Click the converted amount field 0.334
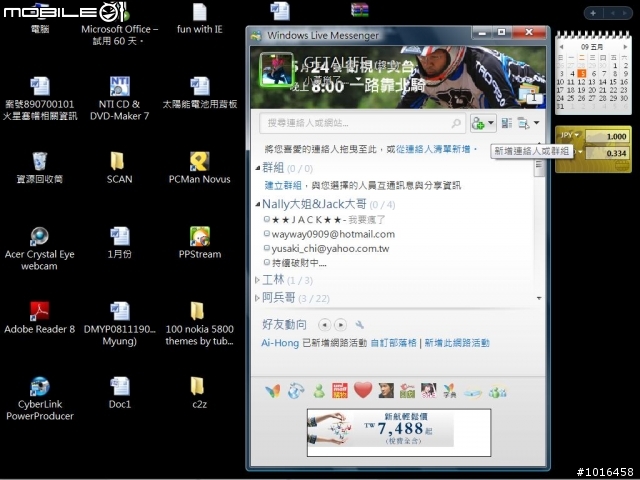The width and height of the screenshot is (640, 480). 607,153
